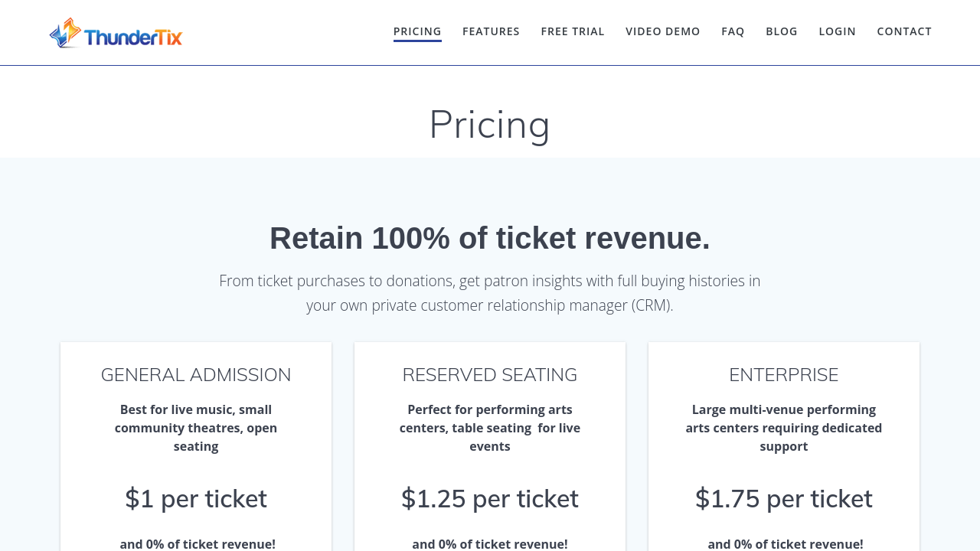Click the ThunderTix logo
The width and height of the screenshot is (980, 551).
tap(116, 33)
